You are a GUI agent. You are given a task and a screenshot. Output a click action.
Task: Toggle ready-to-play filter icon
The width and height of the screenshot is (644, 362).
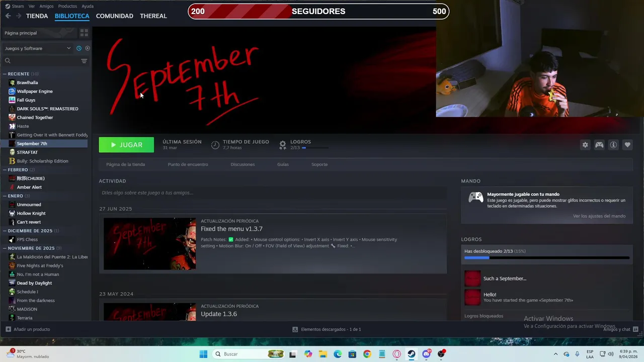tap(87, 48)
